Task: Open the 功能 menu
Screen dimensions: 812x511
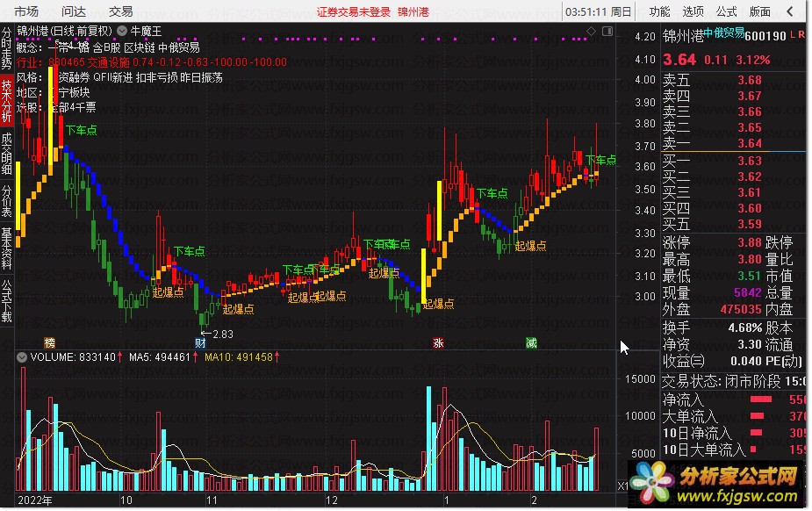Action: 659,11
